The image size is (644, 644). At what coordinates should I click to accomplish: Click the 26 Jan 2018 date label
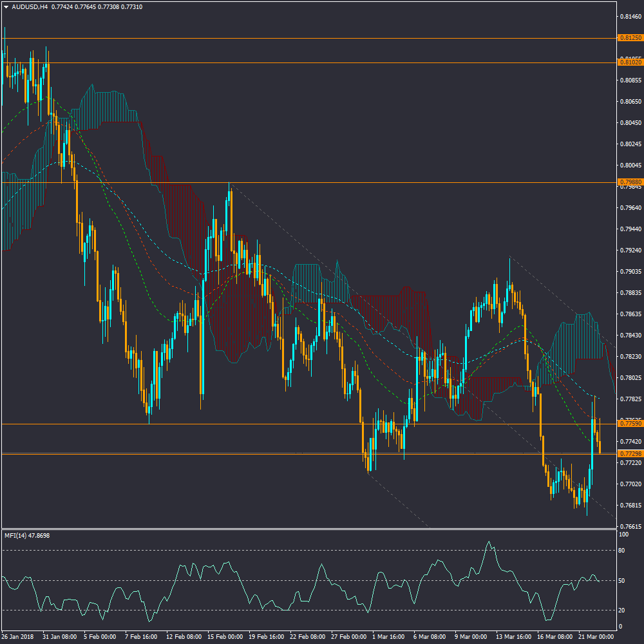coord(17,637)
